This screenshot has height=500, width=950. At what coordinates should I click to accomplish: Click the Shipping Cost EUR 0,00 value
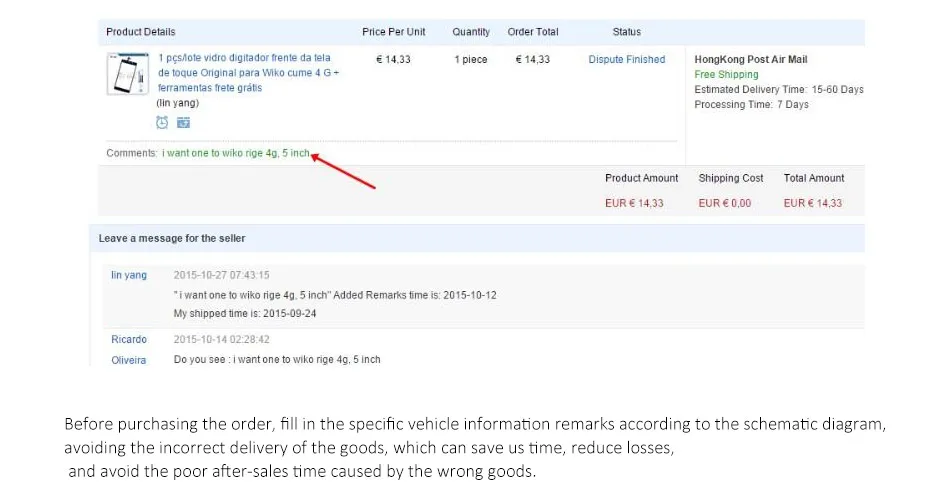point(725,203)
